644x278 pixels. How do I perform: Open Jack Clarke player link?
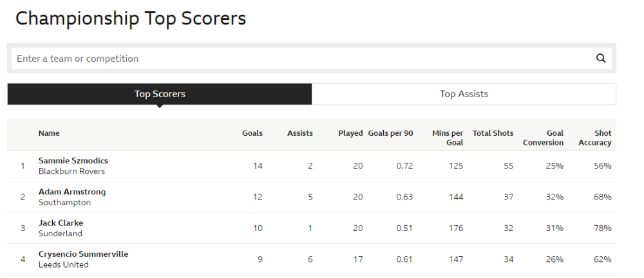61,223
